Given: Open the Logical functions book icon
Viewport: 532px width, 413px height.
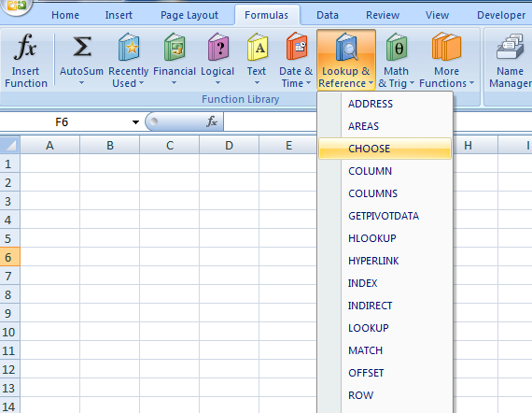Looking at the screenshot, I should click(x=217, y=47).
